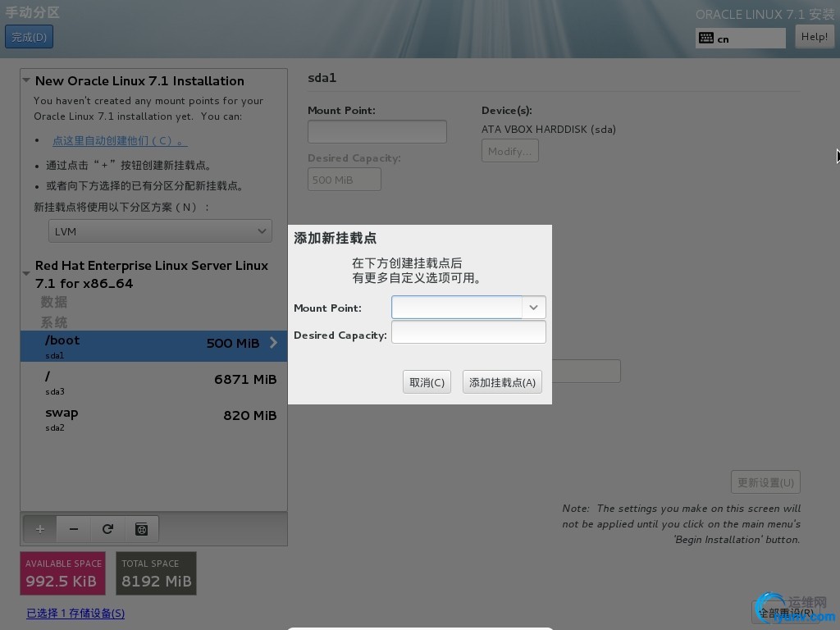Click link 已选择 1 存储设备(S)
This screenshot has width=840, height=630.
tap(75, 614)
